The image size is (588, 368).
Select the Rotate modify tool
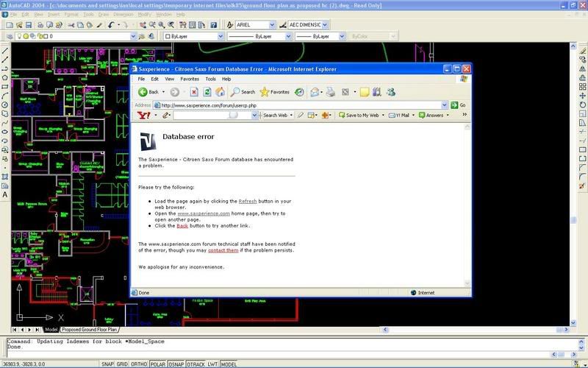582,105
